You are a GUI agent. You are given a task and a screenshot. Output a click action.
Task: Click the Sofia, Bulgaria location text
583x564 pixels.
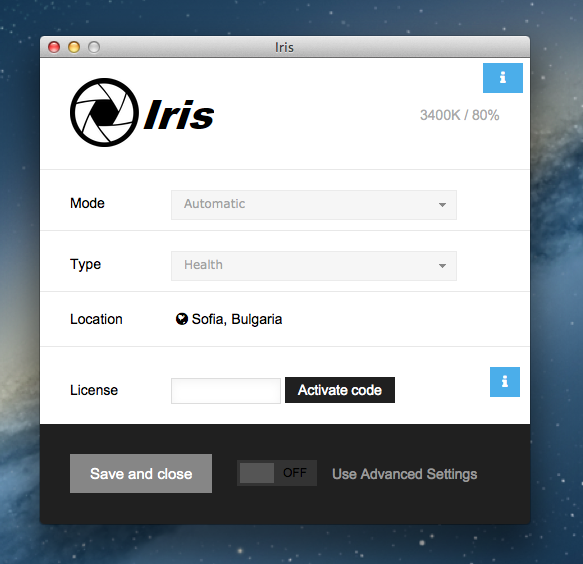[237, 319]
